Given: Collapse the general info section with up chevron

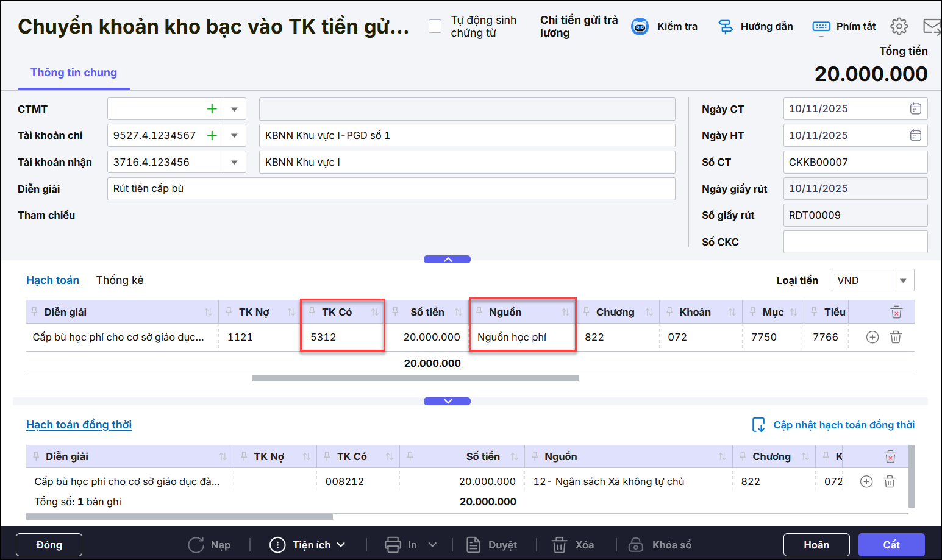Looking at the screenshot, I should click(447, 260).
